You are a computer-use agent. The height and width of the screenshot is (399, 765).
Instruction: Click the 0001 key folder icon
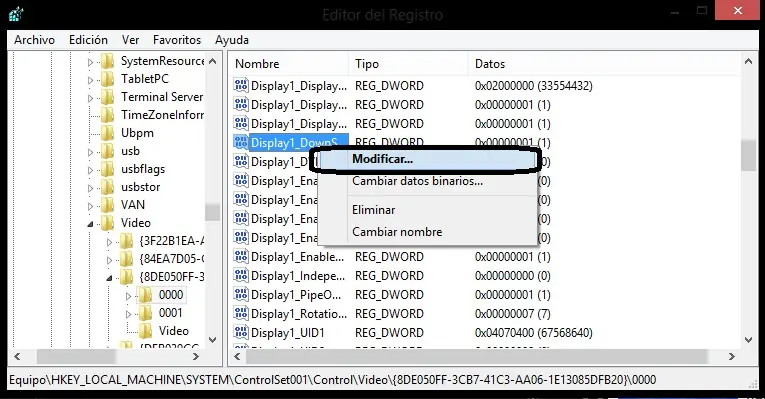(x=145, y=313)
